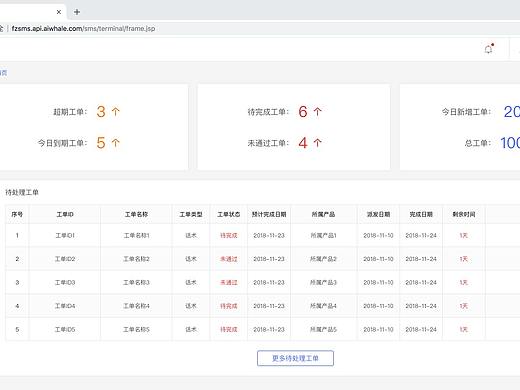Select the 所属产品4 cell

point(323,306)
